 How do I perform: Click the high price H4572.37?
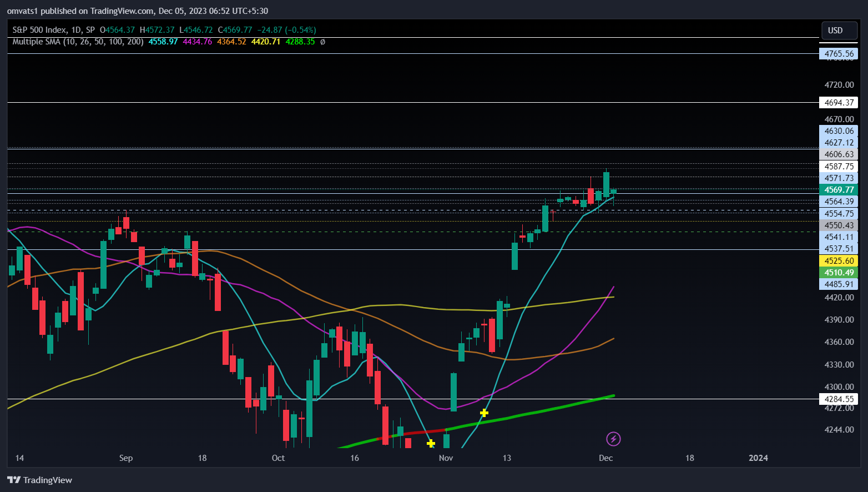tap(157, 30)
